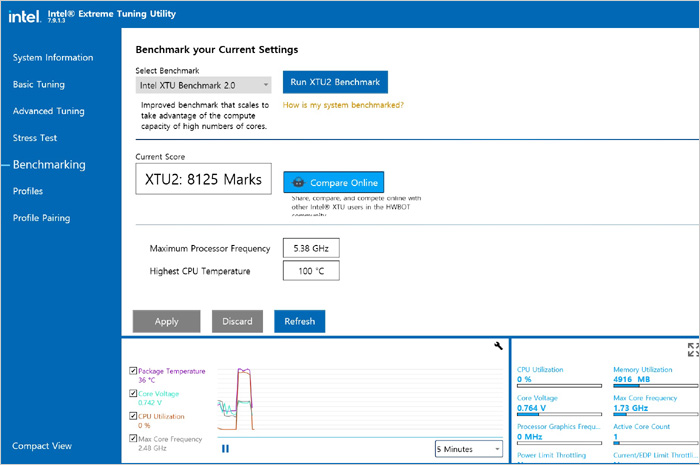Click the temperature graph plot area
This screenshot has width=700, height=465.
pos(360,399)
